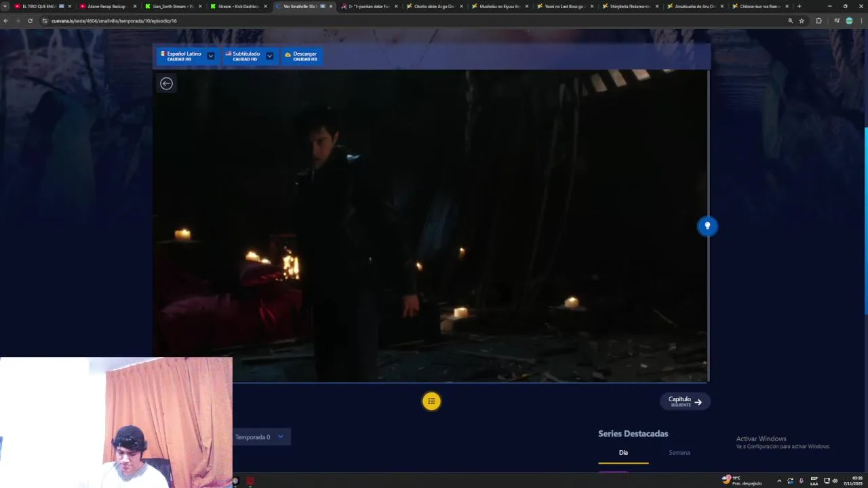Image resolution: width=868 pixels, height=488 pixels.
Task: Click the browser forward arrow
Action: [18, 21]
